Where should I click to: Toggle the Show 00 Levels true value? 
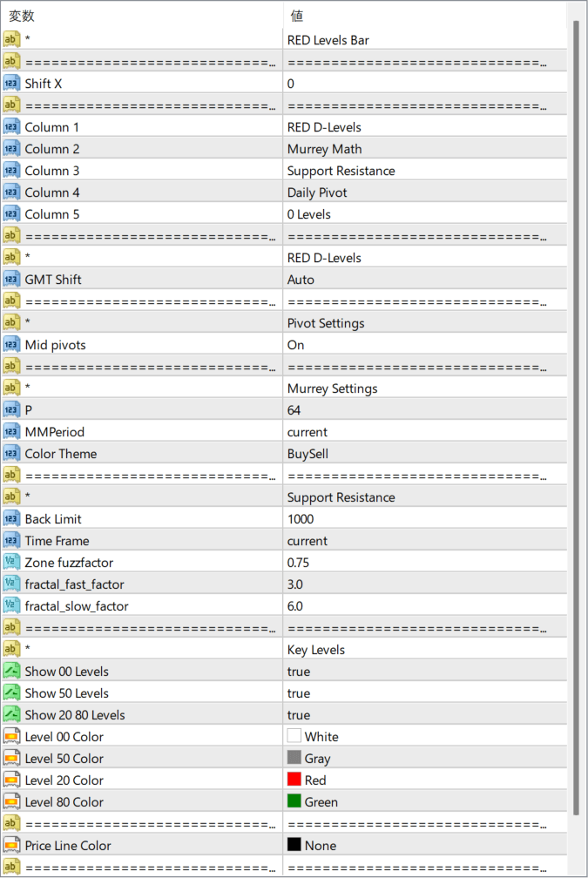[x=299, y=672]
